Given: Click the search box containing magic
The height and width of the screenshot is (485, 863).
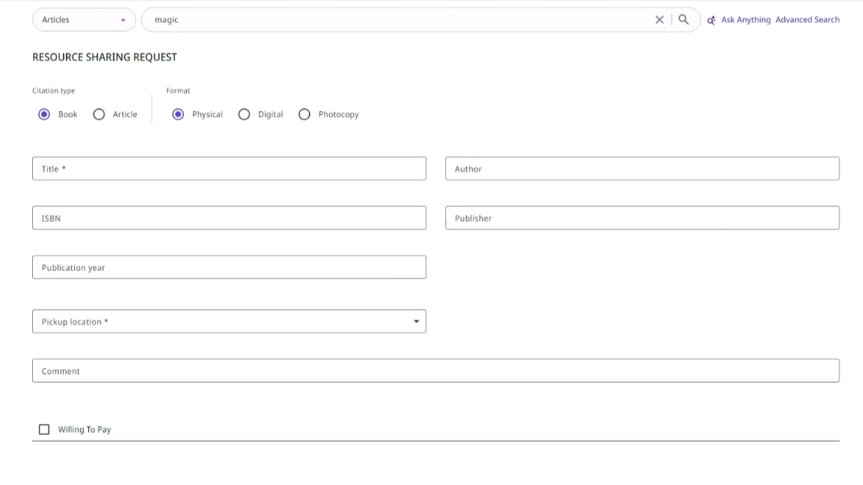Looking at the screenshot, I should 400,20.
